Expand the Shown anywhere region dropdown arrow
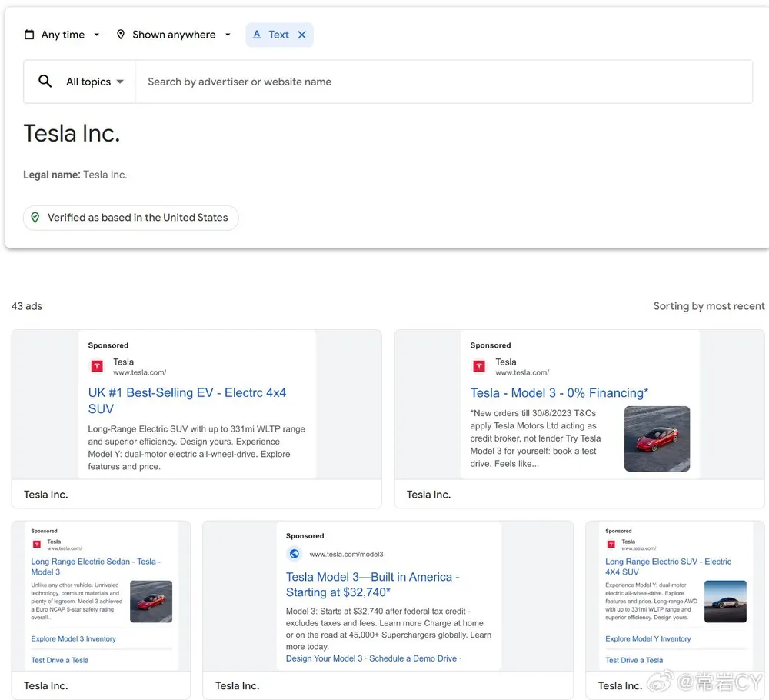Viewport: 769px width, 700px height. pos(228,35)
